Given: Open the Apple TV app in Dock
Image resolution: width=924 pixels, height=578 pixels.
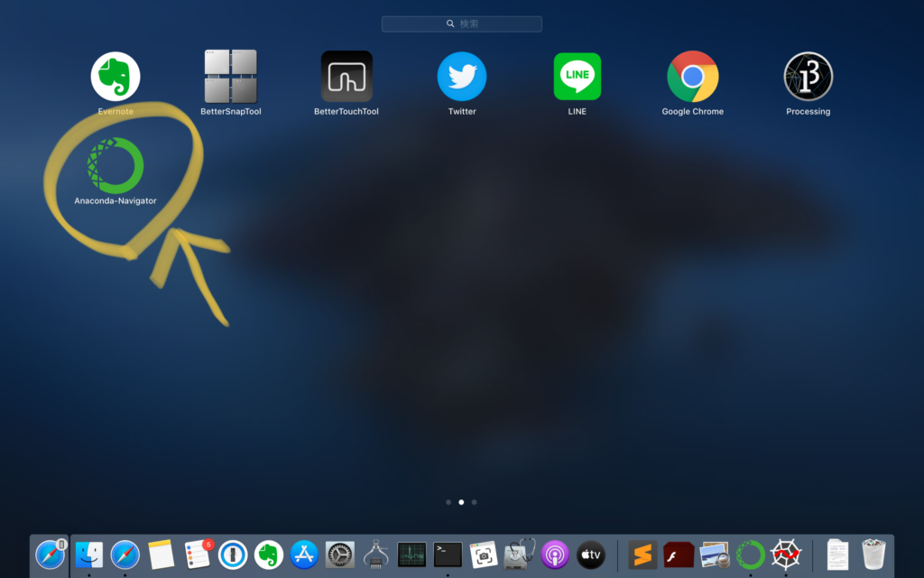Looking at the screenshot, I should click(590, 554).
